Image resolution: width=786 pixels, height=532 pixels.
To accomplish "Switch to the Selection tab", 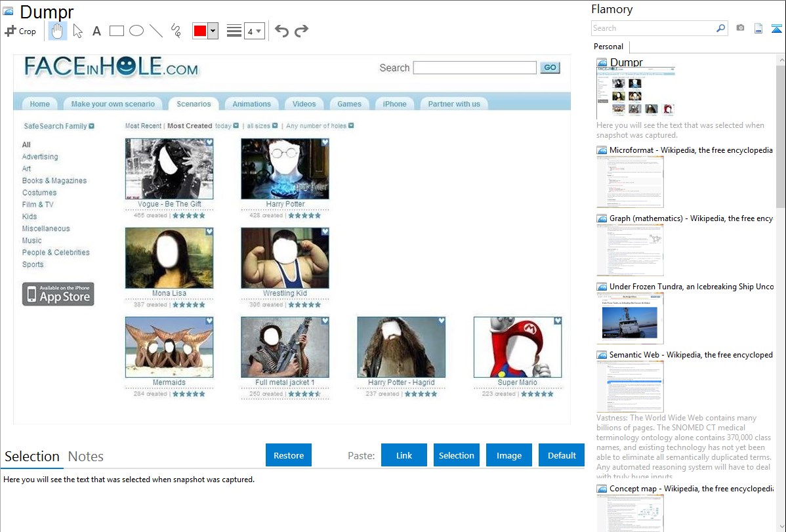I will click(32, 457).
